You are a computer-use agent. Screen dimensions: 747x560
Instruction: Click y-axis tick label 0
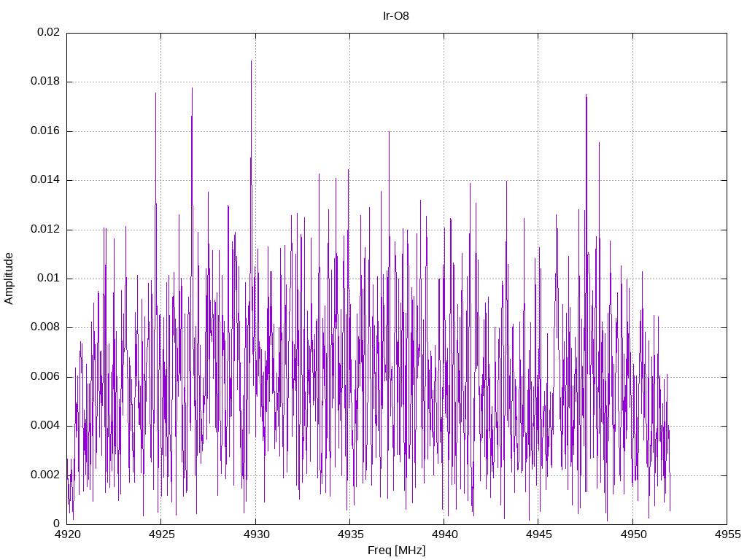click(x=57, y=524)
